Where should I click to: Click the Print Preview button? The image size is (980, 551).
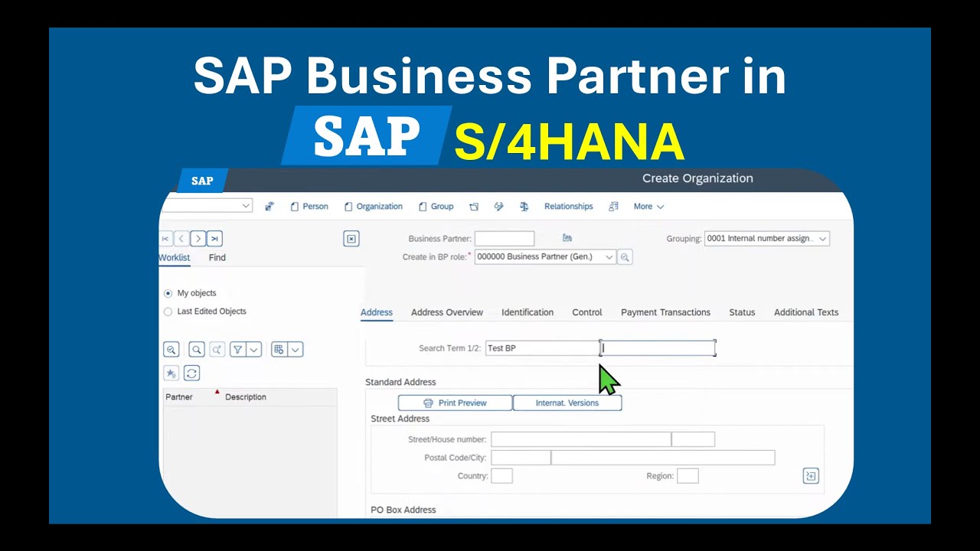pos(455,403)
